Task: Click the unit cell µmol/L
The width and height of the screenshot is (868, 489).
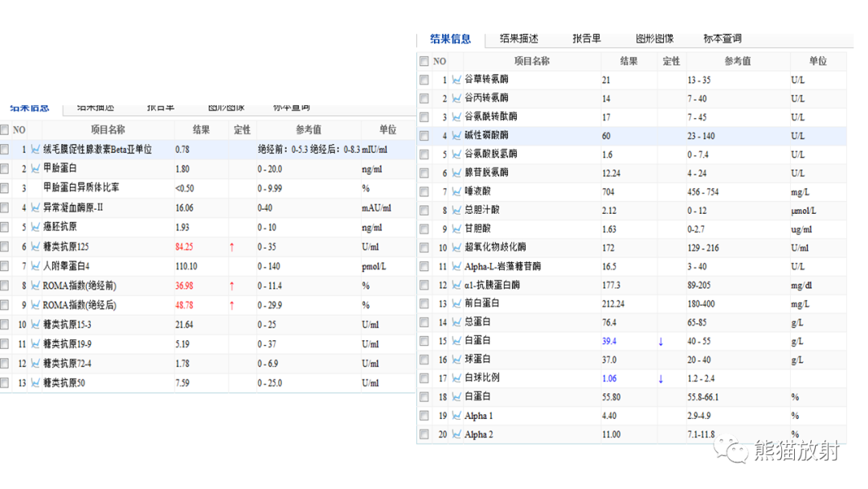Action: point(804,211)
